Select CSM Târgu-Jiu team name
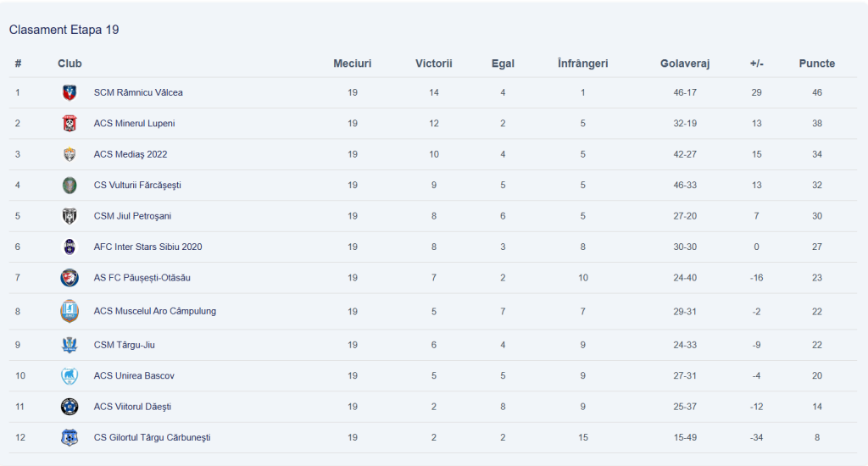The width and height of the screenshot is (868, 466). click(x=124, y=345)
